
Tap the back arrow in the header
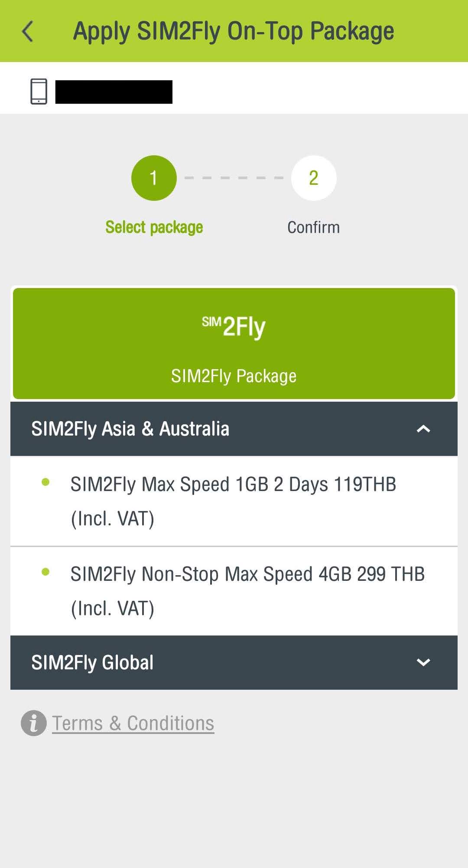tap(28, 32)
